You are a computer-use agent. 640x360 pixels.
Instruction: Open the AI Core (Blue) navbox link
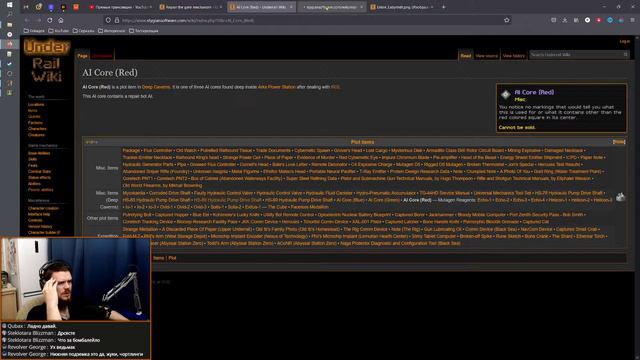point(350,200)
